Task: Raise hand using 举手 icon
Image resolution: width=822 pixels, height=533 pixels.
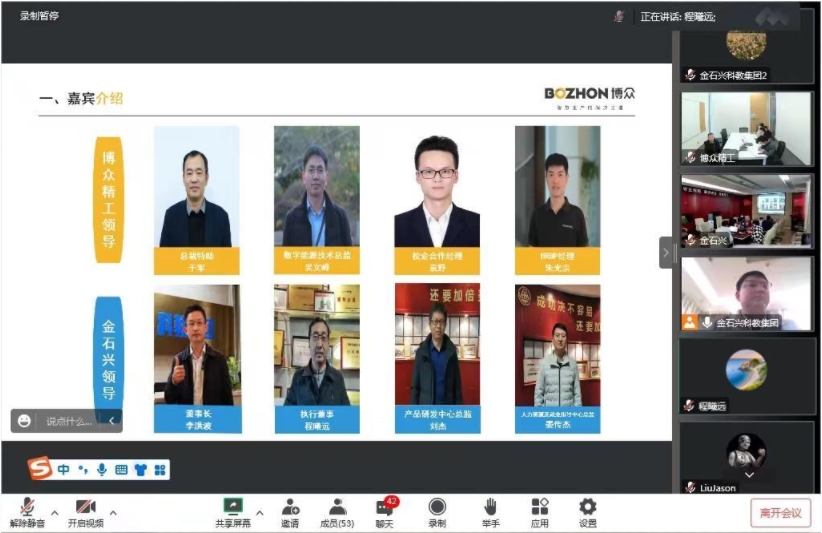Action: pos(490,513)
